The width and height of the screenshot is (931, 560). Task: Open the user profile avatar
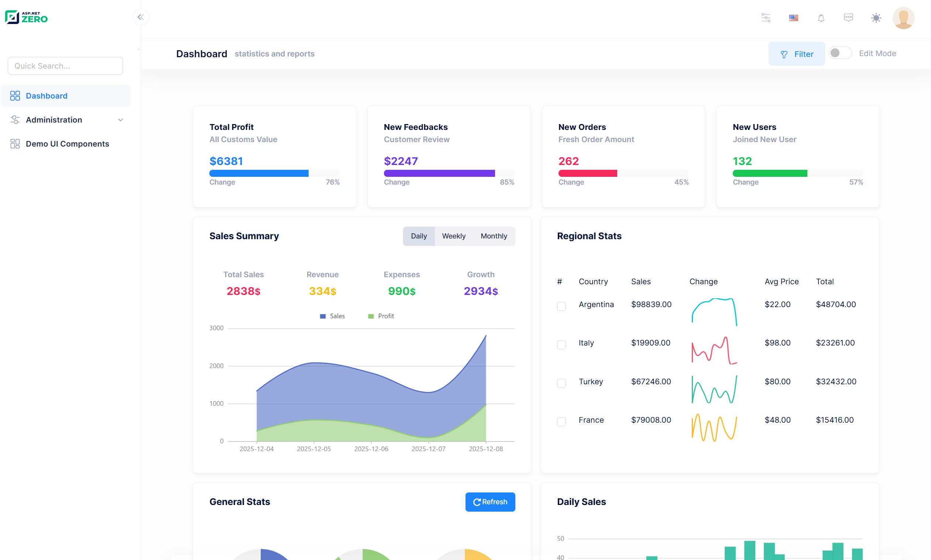pyautogui.click(x=903, y=18)
